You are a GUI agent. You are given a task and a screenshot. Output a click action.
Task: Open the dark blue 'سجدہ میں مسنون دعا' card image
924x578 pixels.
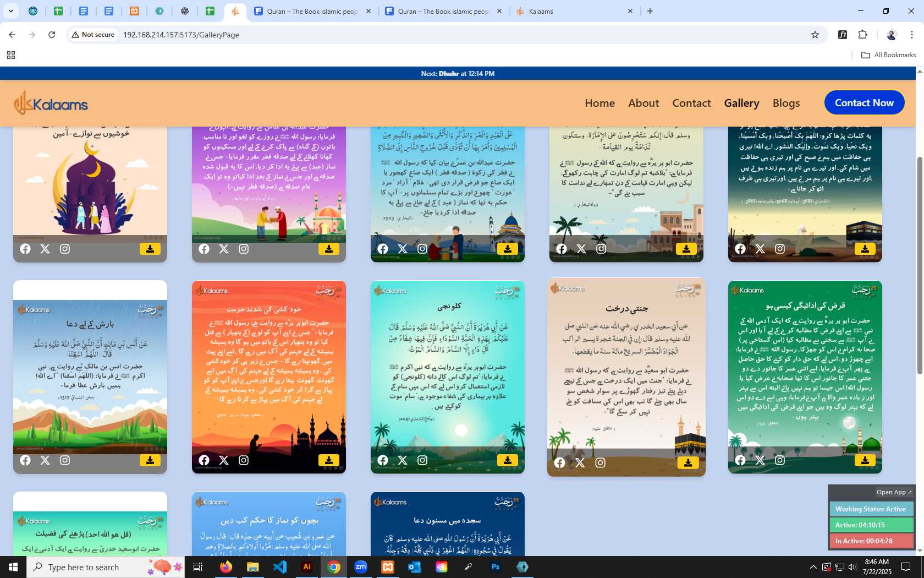[x=448, y=524]
